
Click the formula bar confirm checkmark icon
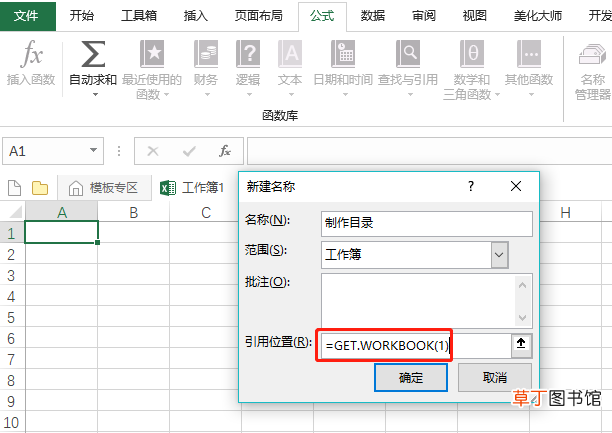pos(189,151)
